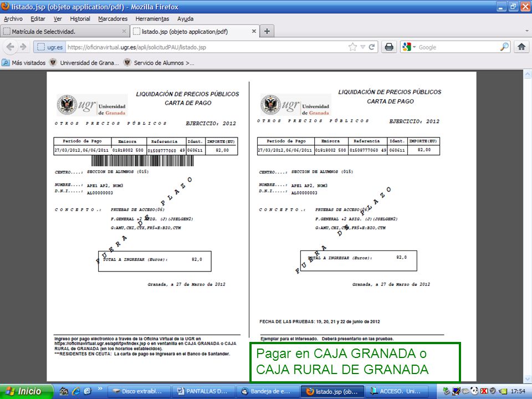This screenshot has height=399, width=532.
Task: Click the panda icon in system tray
Action: pyautogui.click(x=474, y=391)
